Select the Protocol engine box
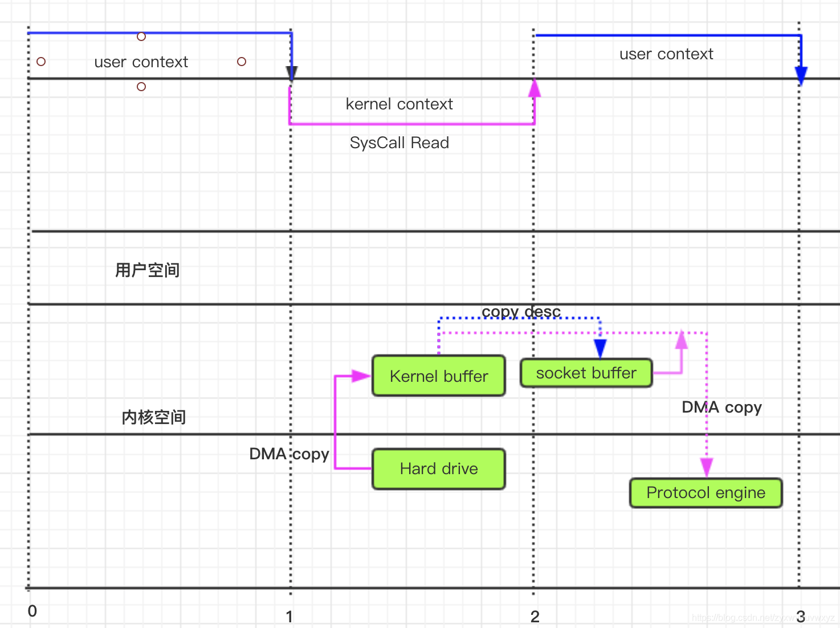 [x=706, y=493]
